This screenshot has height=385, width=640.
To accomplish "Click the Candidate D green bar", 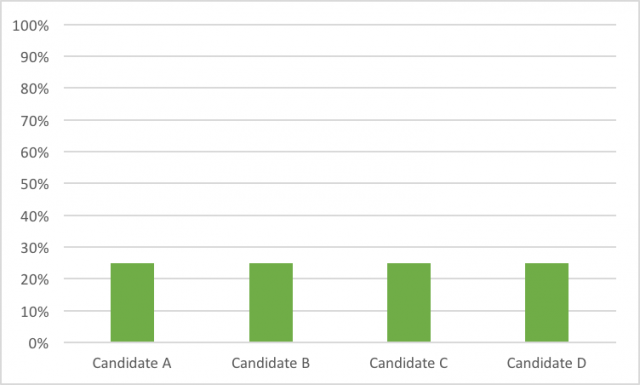I will click(x=547, y=303).
